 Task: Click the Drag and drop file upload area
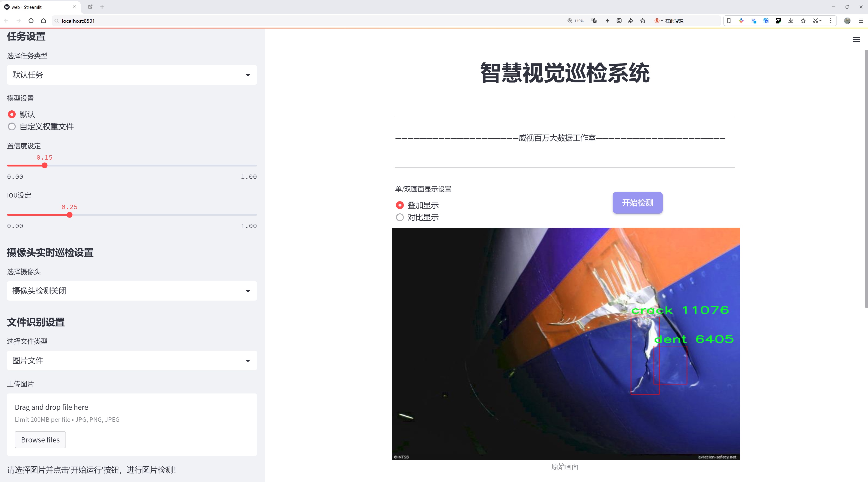tap(132, 425)
